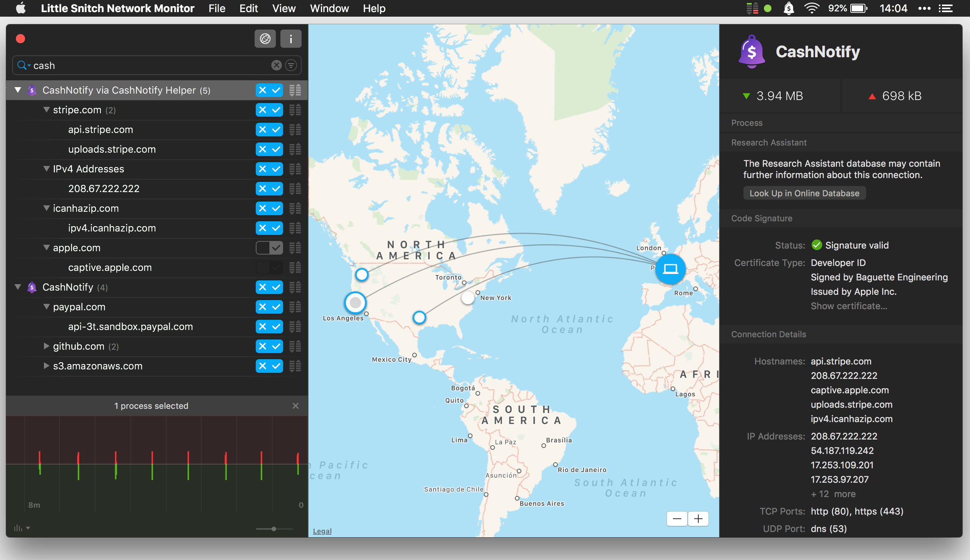Collapse the IPv4 Addresses group
This screenshot has height=560, width=970.
[x=47, y=169]
